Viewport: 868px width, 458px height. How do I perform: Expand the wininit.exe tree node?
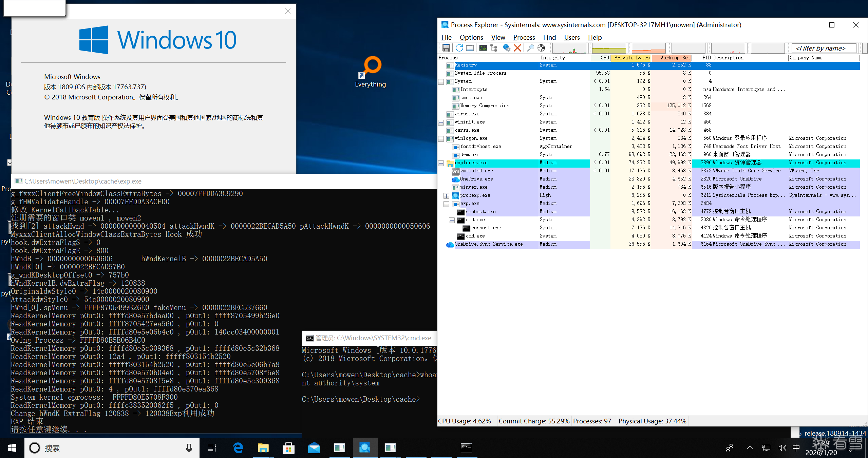click(x=441, y=122)
